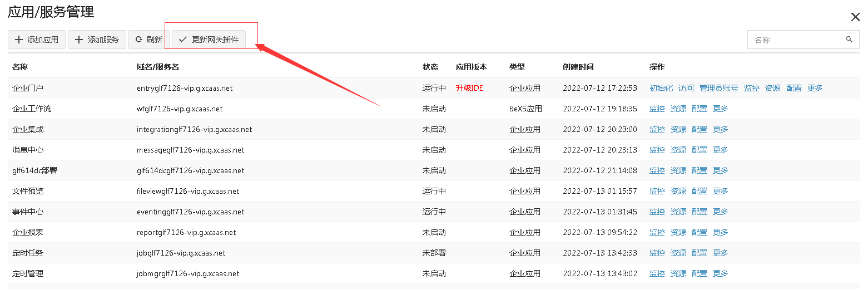
Task: Open 访问 link for 企业门户
Action: pos(686,88)
